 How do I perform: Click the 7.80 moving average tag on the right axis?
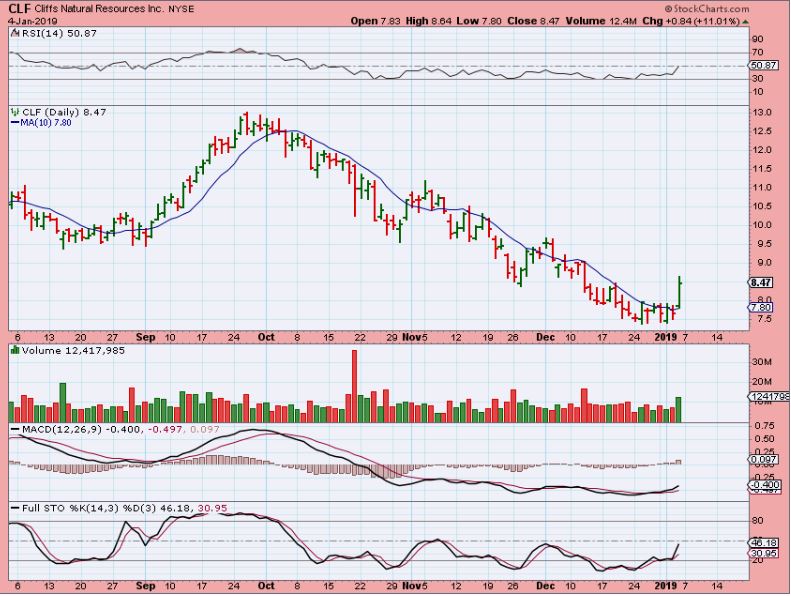[x=761, y=307]
